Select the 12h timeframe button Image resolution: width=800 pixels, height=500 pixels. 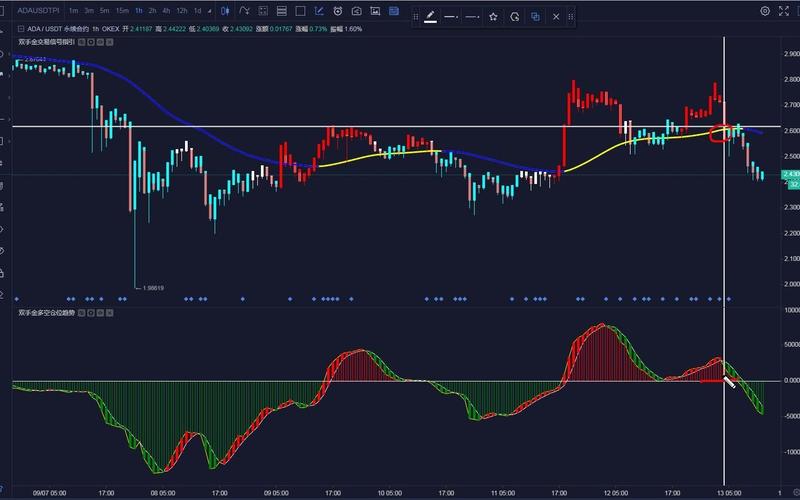182,11
